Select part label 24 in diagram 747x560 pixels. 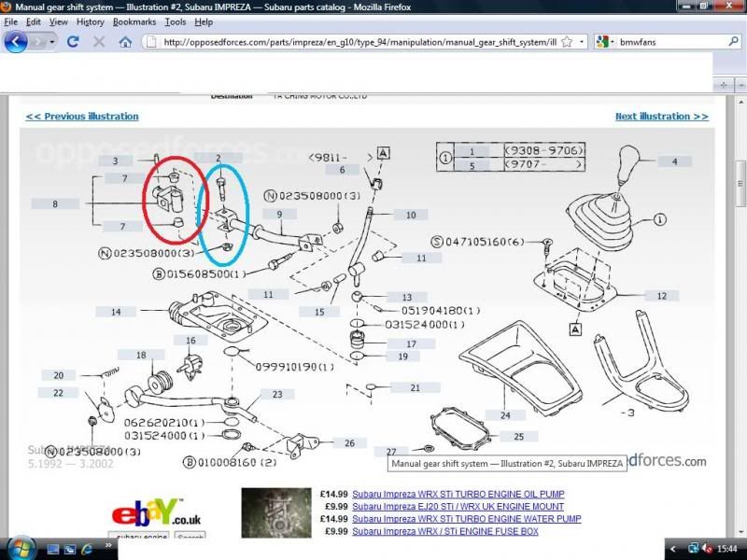point(505,415)
